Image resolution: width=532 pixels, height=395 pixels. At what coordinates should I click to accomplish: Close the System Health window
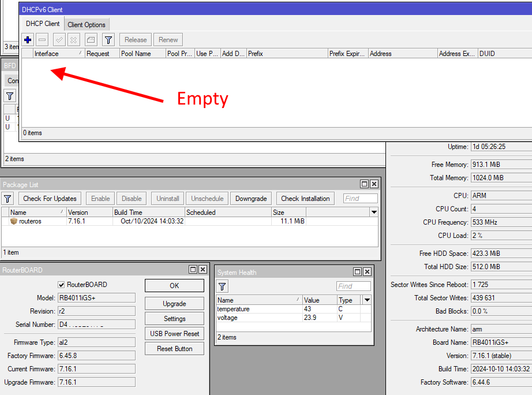tap(367, 272)
